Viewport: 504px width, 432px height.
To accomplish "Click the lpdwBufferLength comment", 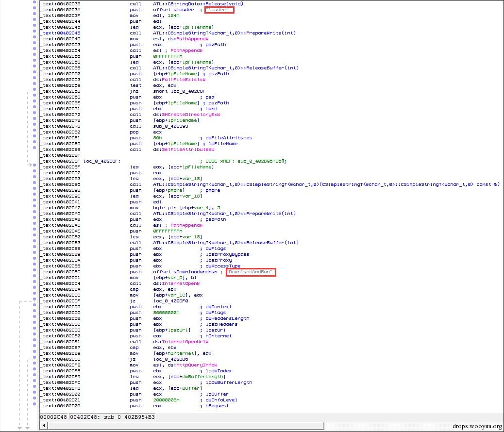I will point(229,382).
